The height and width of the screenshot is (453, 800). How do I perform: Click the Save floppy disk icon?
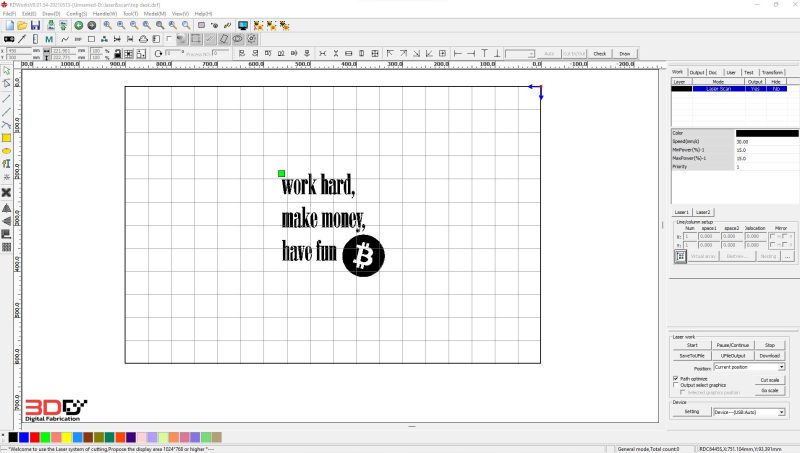(35, 26)
